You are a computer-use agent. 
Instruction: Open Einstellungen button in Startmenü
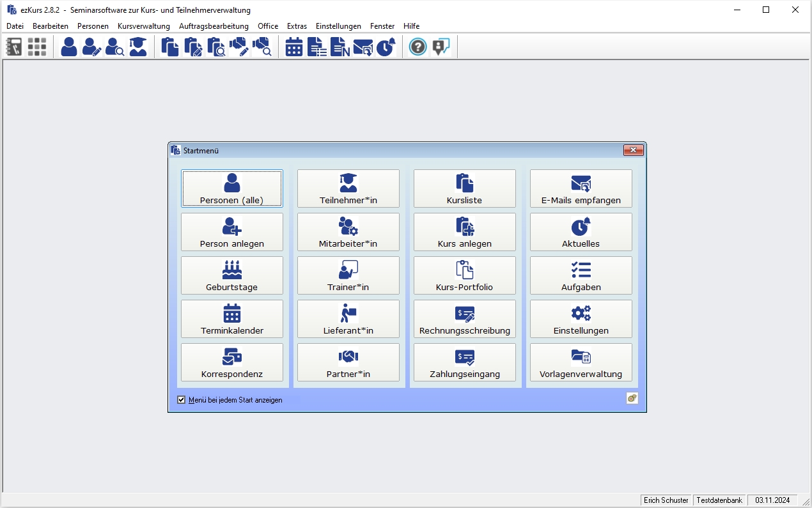(x=581, y=319)
